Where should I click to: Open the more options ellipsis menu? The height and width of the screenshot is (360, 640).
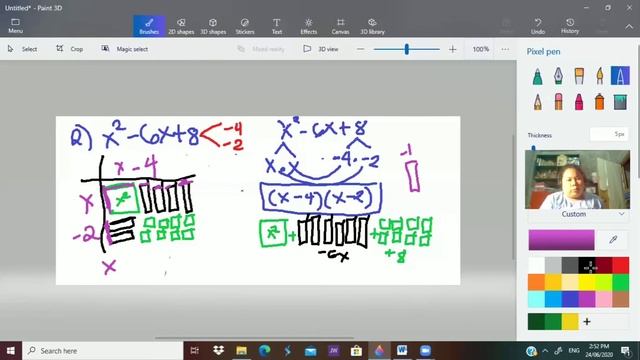[x=505, y=49]
